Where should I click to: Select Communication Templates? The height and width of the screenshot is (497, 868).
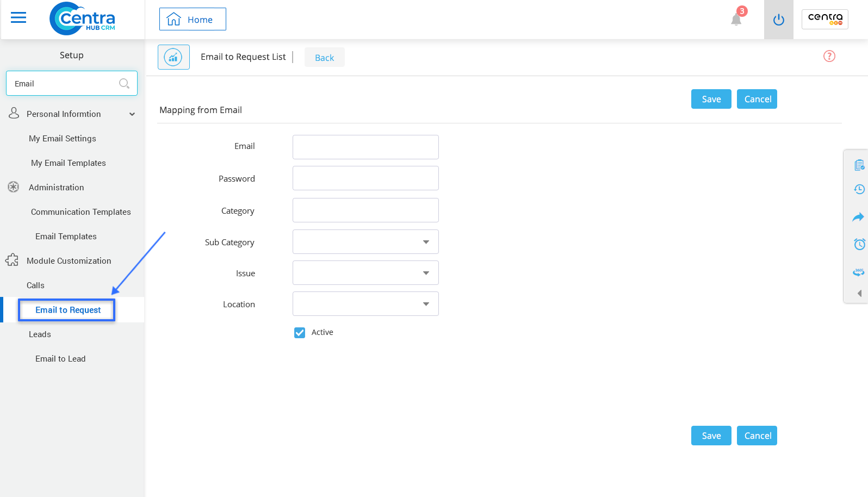tap(81, 212)
